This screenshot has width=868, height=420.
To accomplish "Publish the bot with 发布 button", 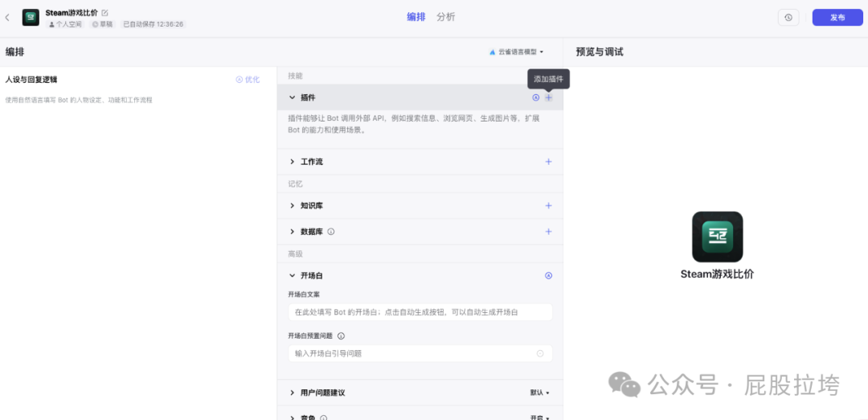I will click(837, 18).
